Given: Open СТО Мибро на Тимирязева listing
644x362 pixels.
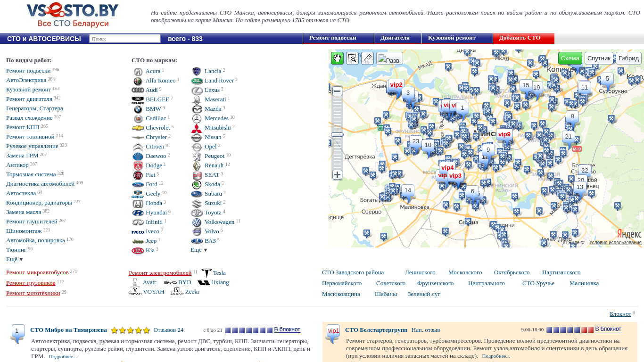Looking at the screenshot, I should [x=68, y=330].
